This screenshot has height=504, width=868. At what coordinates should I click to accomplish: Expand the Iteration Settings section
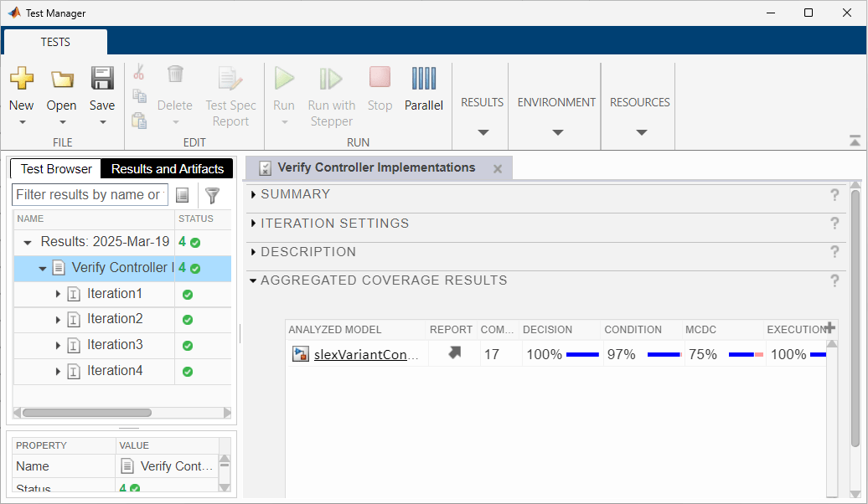[x=254, y=224]
